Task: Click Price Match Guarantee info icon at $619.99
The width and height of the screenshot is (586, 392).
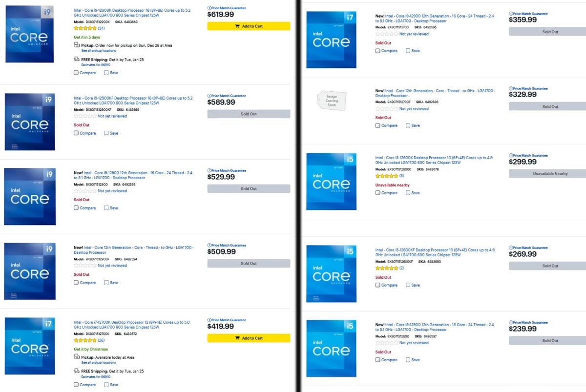Action: [209, 8]
